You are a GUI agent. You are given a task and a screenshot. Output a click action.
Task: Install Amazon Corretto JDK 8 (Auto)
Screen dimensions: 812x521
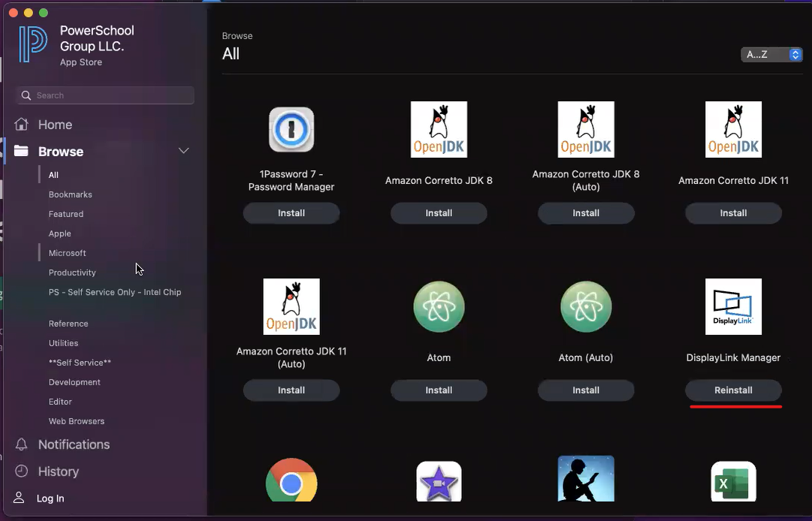tap(586, 213)
